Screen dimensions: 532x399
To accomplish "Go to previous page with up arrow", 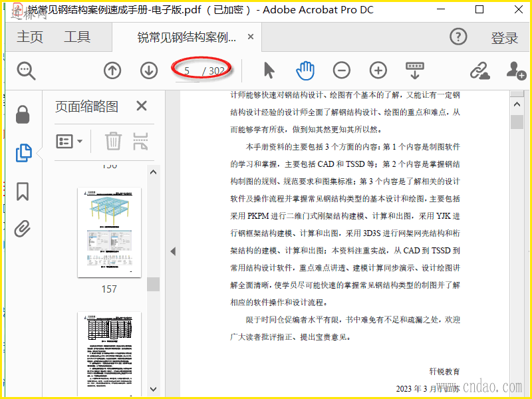I will 112,70.
